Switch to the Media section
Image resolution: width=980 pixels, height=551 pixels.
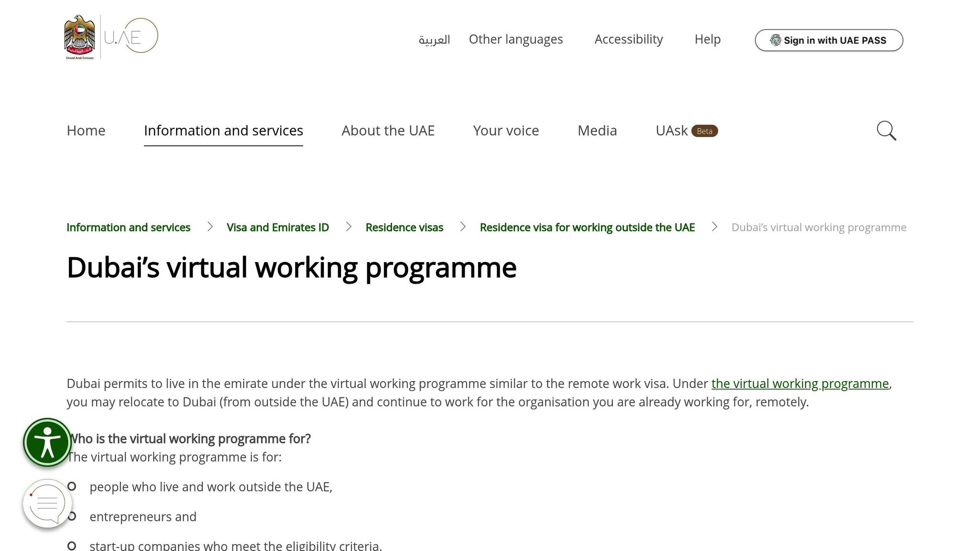click(x=597, y=130)
